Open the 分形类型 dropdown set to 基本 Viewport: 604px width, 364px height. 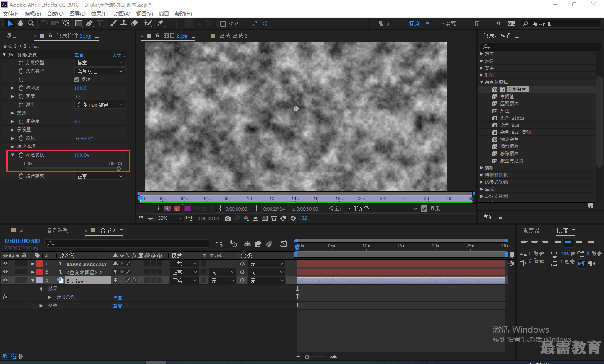(100, 63)
